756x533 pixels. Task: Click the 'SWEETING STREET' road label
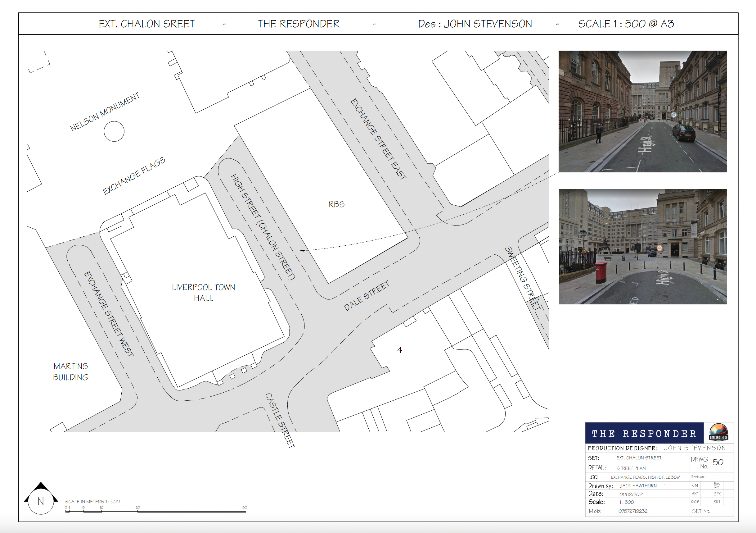tap(523, 278)
